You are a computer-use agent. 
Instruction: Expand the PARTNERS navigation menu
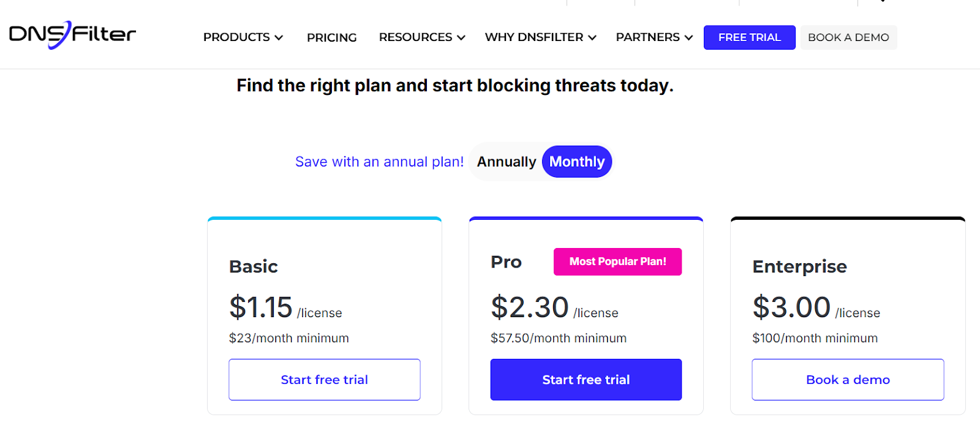[654, 37]
